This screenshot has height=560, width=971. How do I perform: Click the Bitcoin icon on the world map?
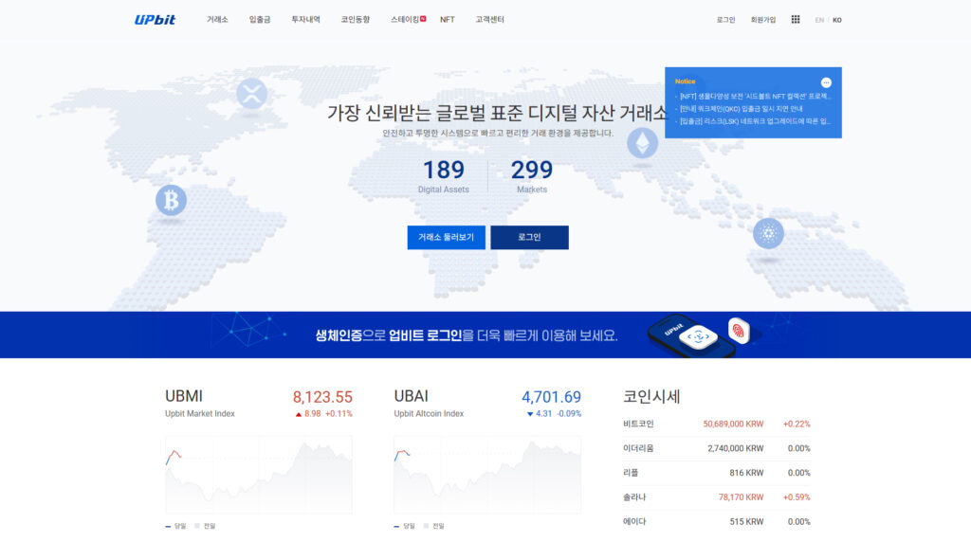point(171,202)
